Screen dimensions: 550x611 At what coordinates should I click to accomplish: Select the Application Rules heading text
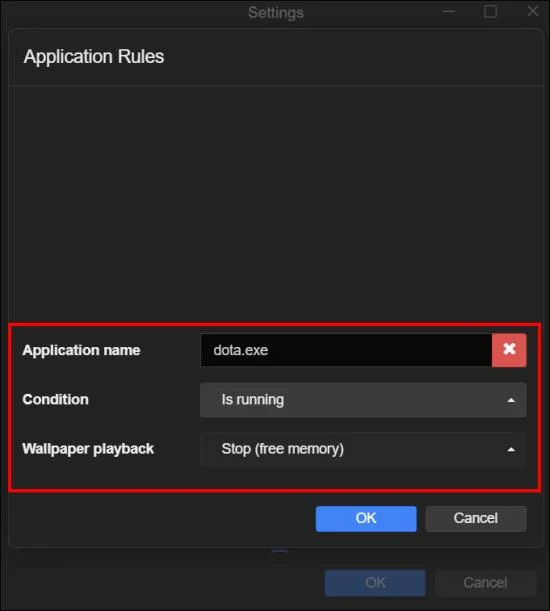point(94,57)
